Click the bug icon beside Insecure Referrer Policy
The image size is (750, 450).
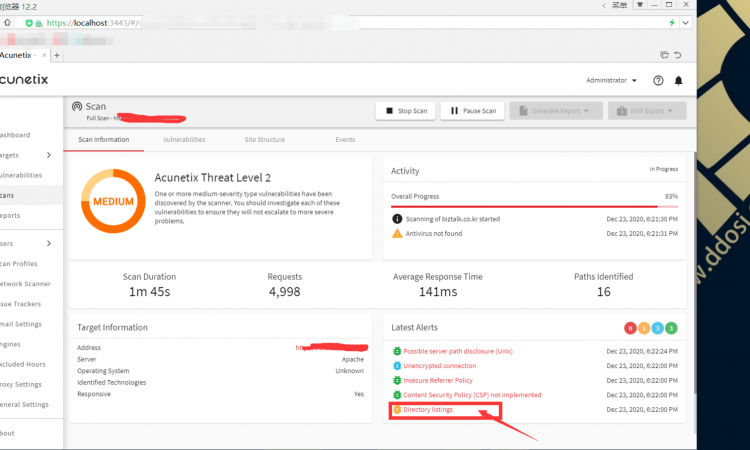397,380
